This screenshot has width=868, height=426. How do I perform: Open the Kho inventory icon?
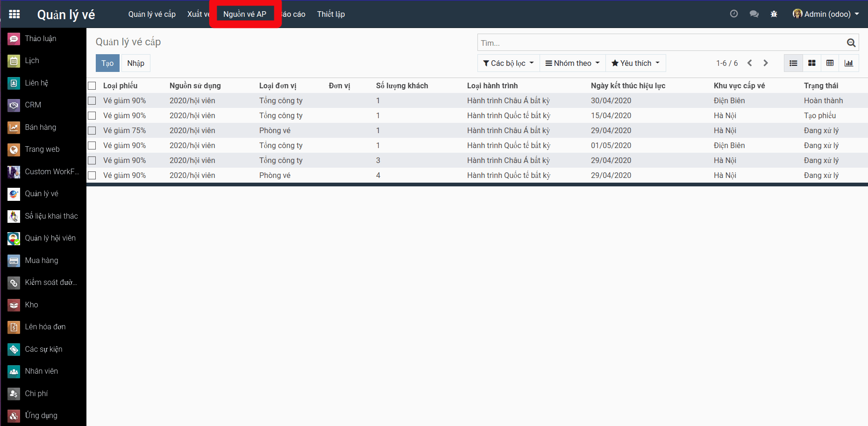click(14, 305)
